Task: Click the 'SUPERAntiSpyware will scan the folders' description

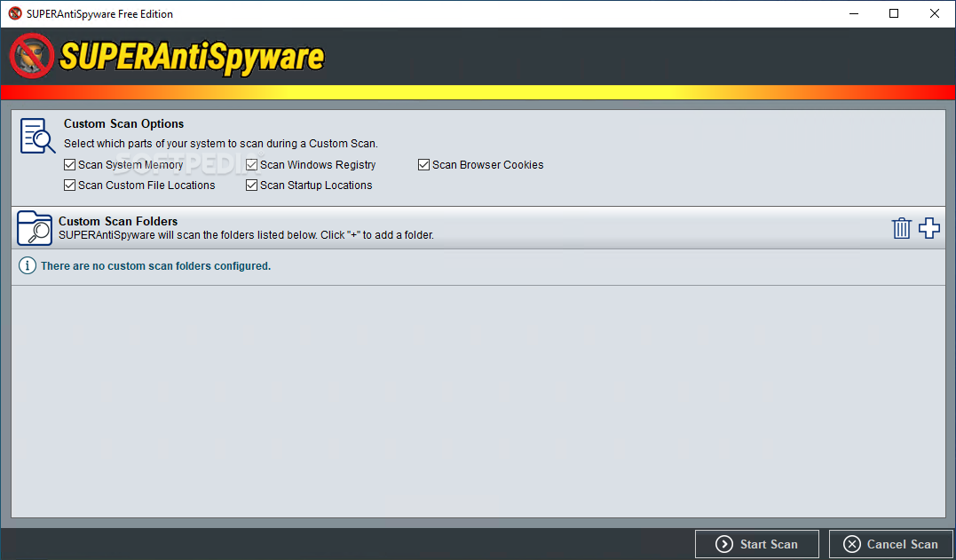Action: 246,234
